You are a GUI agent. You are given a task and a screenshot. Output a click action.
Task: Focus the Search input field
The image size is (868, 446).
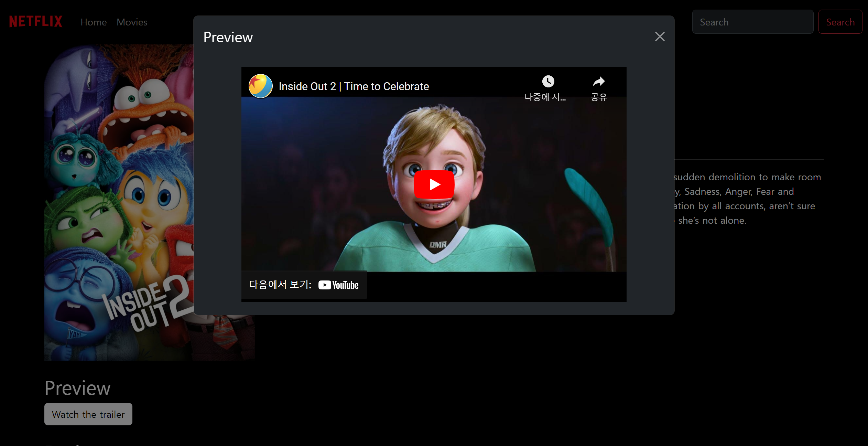click(x=752, y=22)
